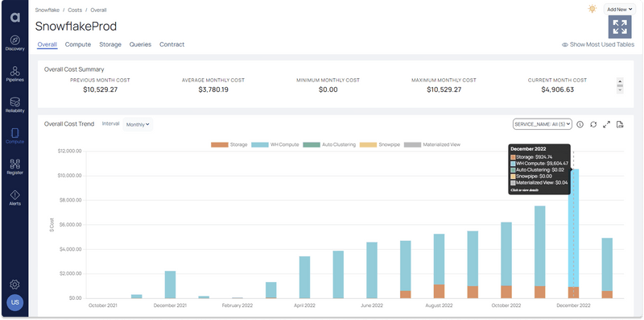644x320 pixels.
Task: Refresh the Overall Cost Trend chart
Action: pyautogui.click(x=593, y=124)
